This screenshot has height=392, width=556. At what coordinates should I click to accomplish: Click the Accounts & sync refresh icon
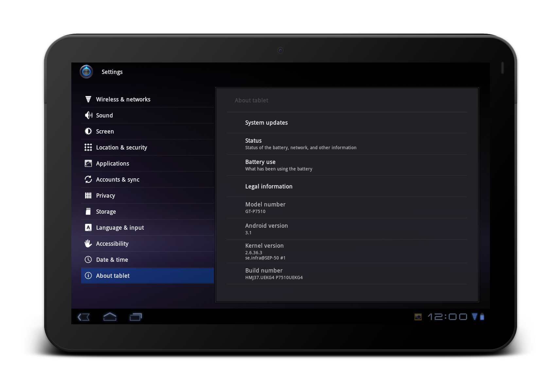pyautogui.click(x=88, y=179)
